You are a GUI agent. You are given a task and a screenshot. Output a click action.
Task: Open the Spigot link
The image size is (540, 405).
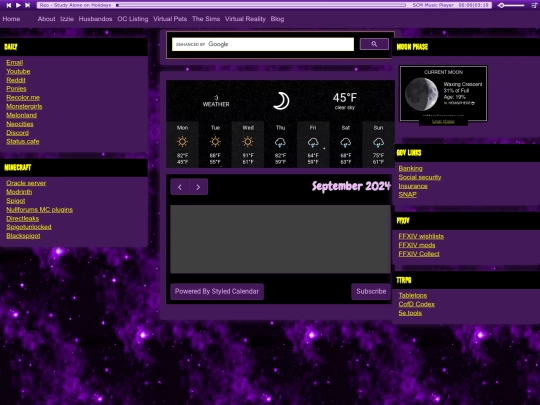[x=15, y=200]
